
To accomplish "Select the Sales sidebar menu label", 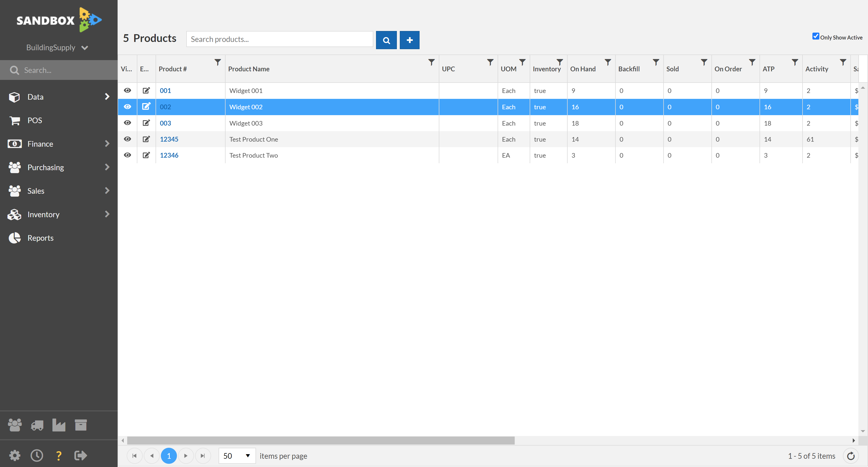I will point(36,191).
